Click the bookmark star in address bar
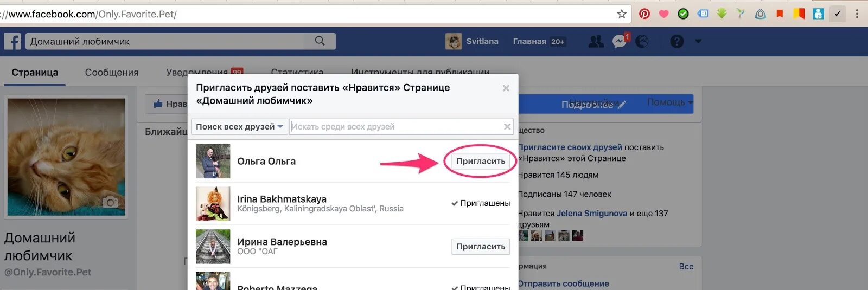868x290 pixels. (622, 14)
